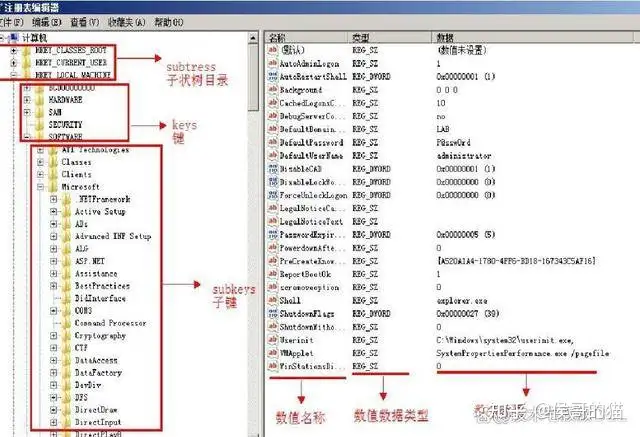Click the string icon beside Shell
Image resolution: width=640 pixels, height=437 pixels.
[x=273, y=300]
